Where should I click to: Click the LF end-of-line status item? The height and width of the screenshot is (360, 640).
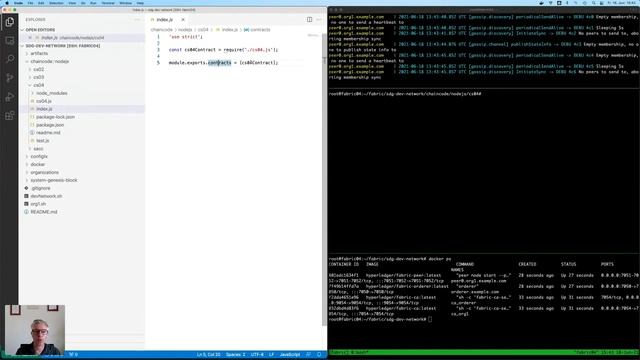tap(271, 354)
